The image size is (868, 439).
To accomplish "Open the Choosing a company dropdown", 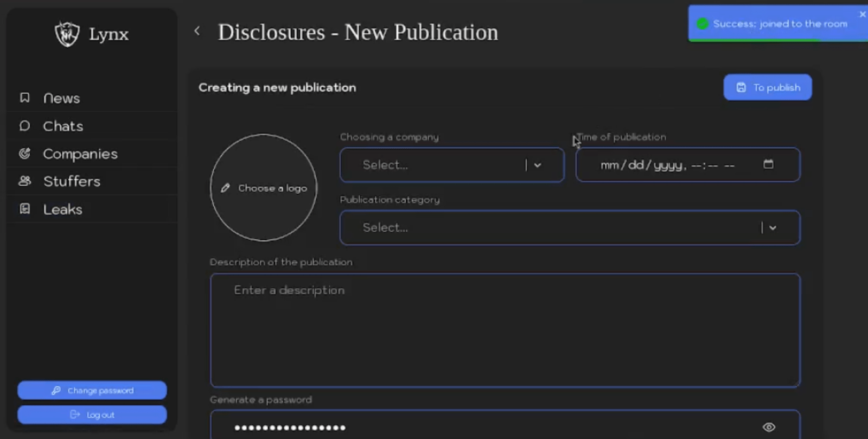I will [452, 165].
